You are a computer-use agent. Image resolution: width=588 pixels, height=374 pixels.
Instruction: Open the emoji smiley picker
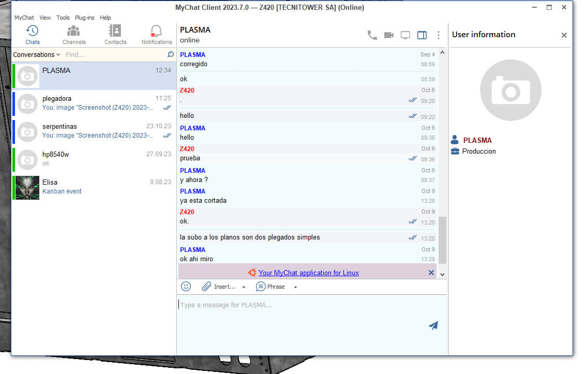point(186,287)
